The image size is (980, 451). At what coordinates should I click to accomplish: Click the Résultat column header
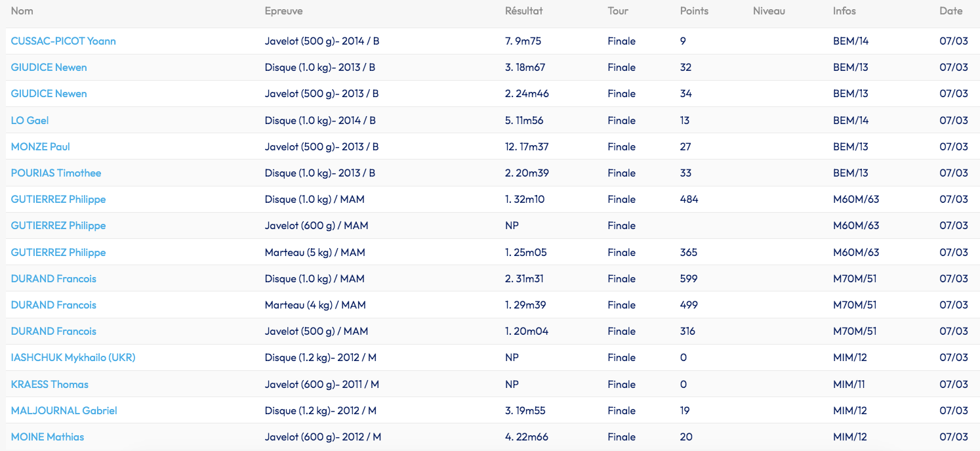tap(523, 11)
